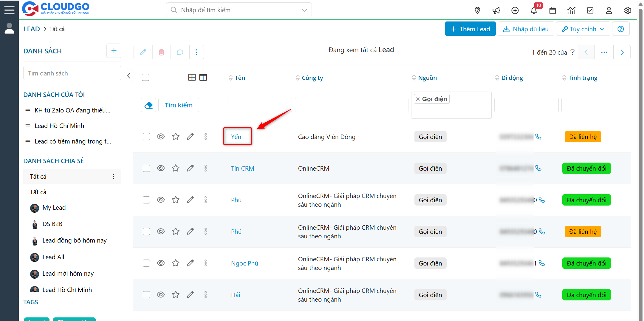Open the tasks check-square icon
644x321 pixels.
(590, 10)
